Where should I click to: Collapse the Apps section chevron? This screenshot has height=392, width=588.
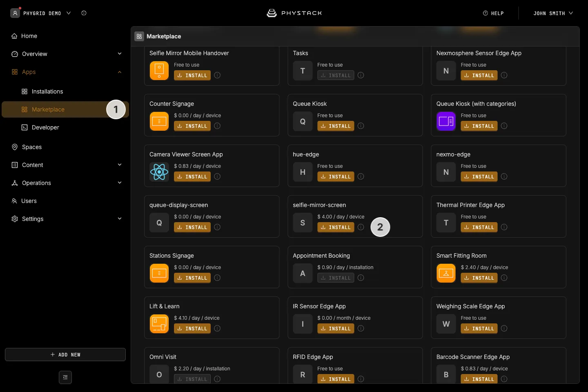click(120, 72)
